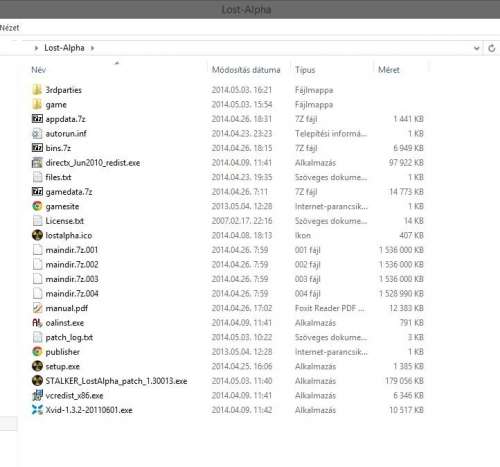Select directx_Jun2010_redist.exe file name
The image size is (500, 467).
[x=93, y=163]
